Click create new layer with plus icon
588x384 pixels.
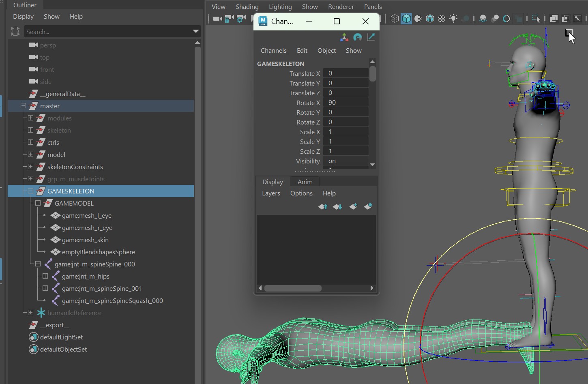coord(353,206)
